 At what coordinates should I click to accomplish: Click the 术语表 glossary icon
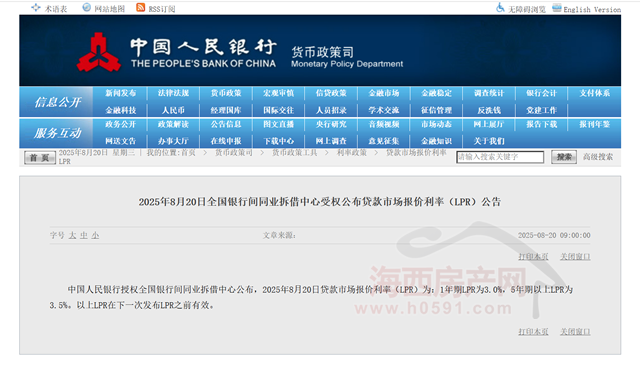pyautogui.click(x=36, y=8)
